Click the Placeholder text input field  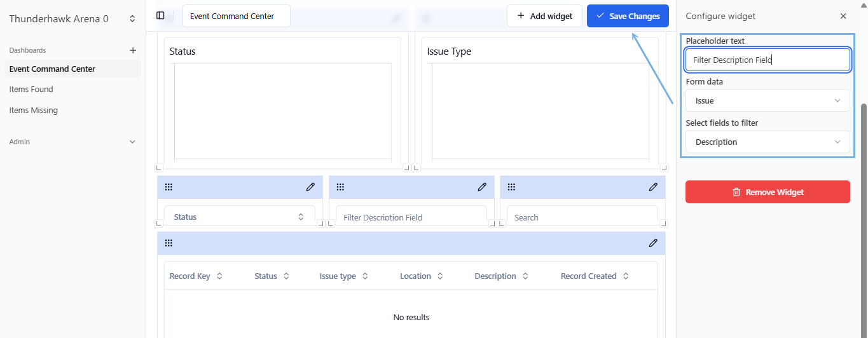pyautogui.click(x=768, y=60)
